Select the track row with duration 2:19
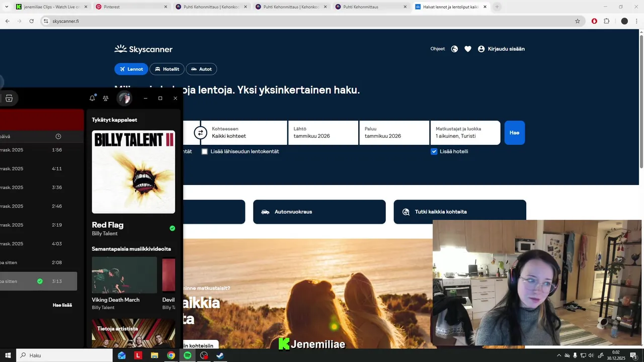The width and height of the screenshot is (644, 362). [39, 225]
